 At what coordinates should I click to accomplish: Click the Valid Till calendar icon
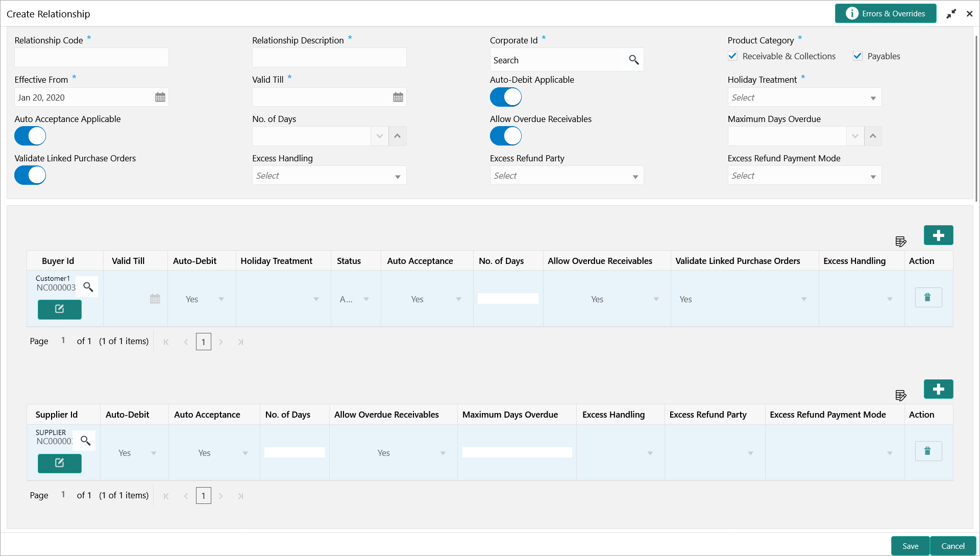[397, 97]
